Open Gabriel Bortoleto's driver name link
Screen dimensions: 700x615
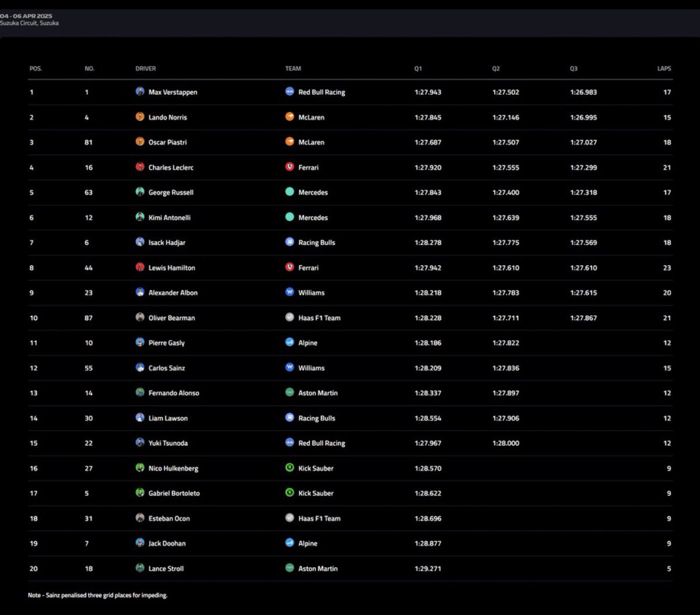(x=174, y=494)
